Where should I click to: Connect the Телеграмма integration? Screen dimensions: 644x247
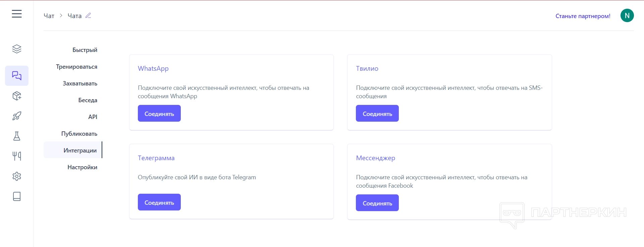coord(159,202)
